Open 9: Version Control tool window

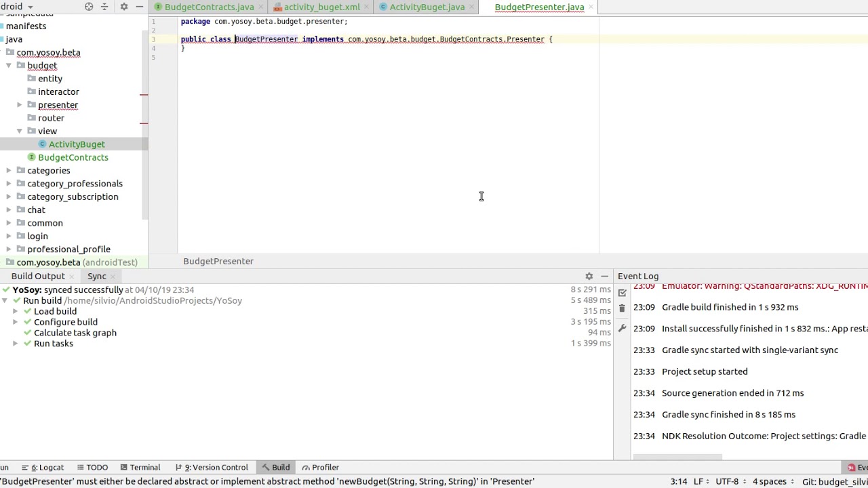[x=212, y=467]
